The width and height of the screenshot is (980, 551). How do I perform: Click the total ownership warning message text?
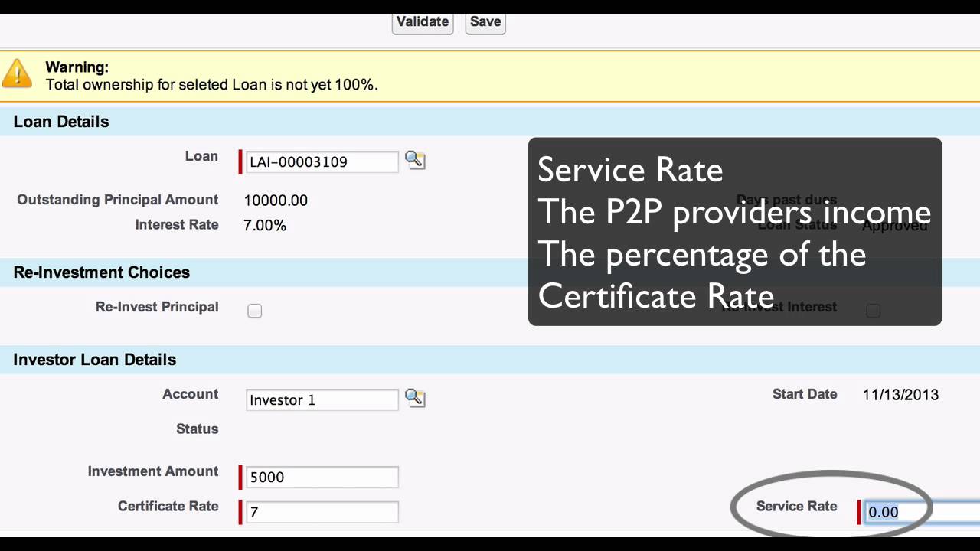tap(212, 85)
